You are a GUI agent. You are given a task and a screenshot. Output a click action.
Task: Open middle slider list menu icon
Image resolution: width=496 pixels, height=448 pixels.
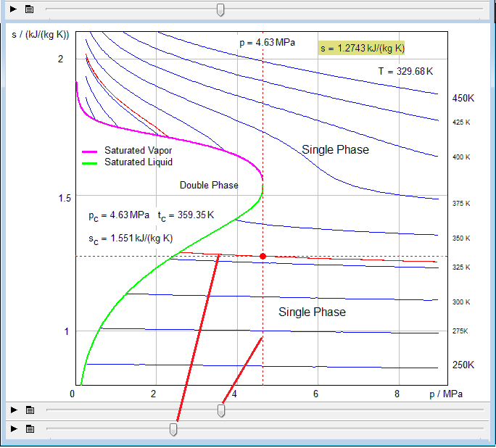click(30, 410)
